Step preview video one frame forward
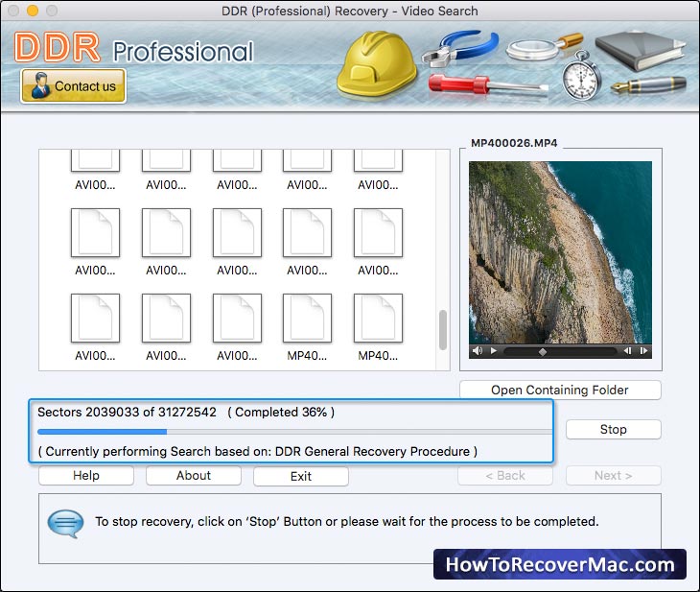Image resolution: width=700 pixels, height=592 pixels. [x=643, y=351]
